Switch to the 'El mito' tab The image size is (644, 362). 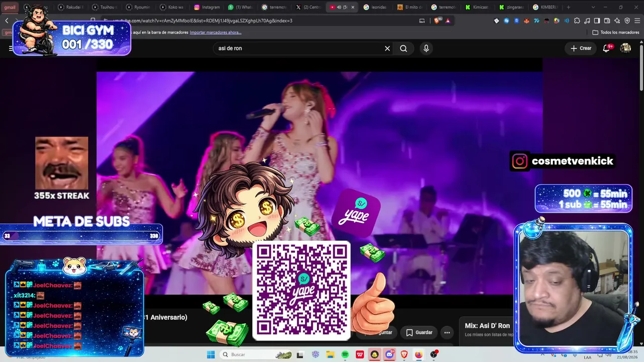coord(410,7)
